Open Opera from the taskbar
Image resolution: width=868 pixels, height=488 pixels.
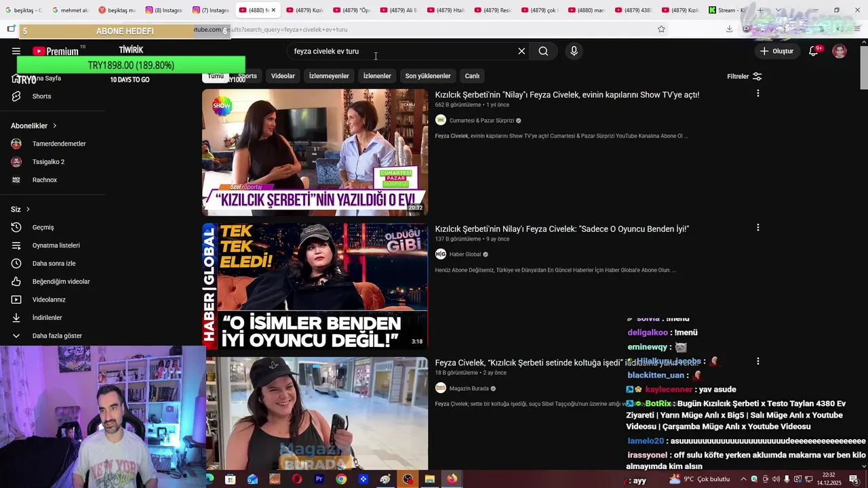[x=297, y=479]
